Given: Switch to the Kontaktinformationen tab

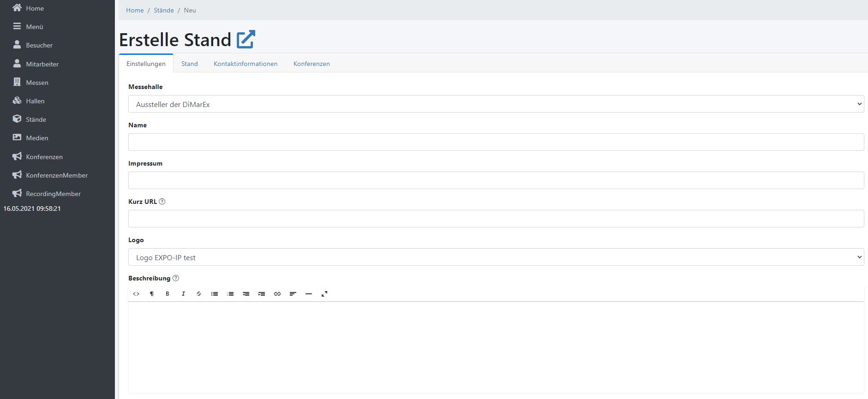Looking at the screenshot, I should pyautogui.click(x=245, y=64).
